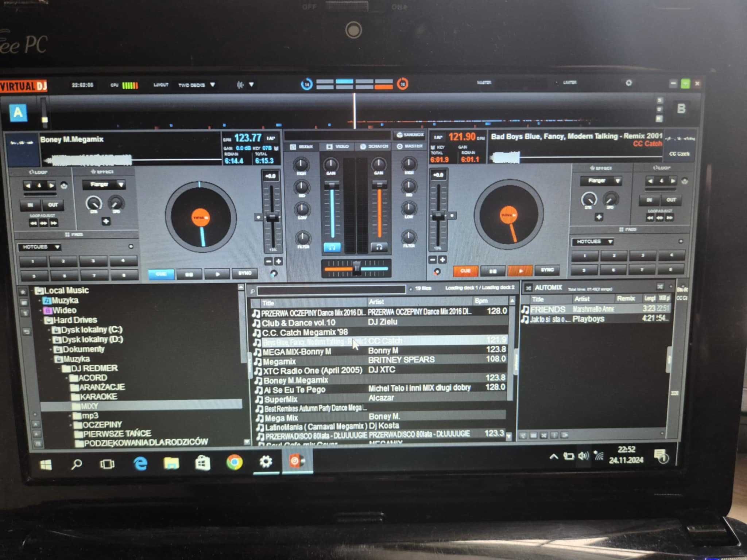Image resolution: width=747 pixels, height=560 pixels.
Task: Trigger hotcue pad 4 on deck B
Action: (671, 256)
